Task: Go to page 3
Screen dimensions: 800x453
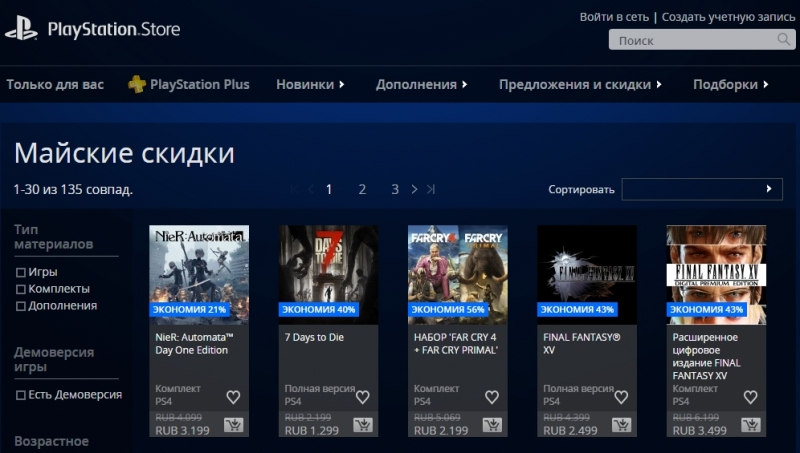Action: 395,189
